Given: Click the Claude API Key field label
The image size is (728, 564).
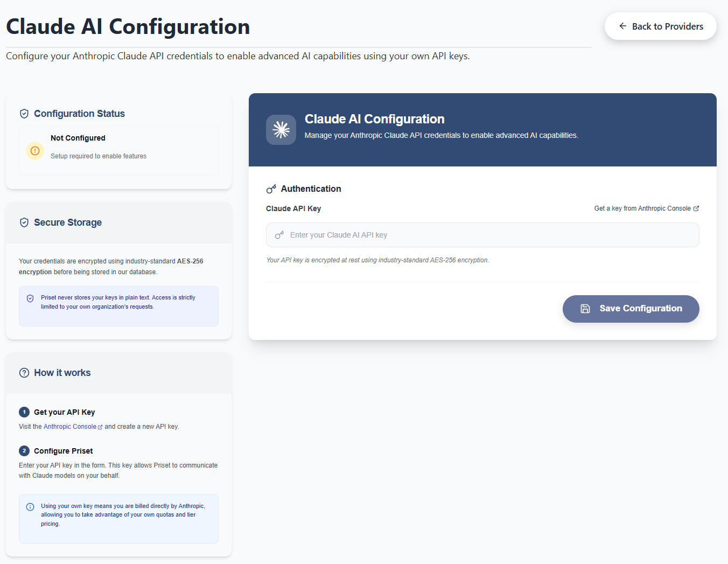Looking at the screenshot, I should tap(293, 208).
